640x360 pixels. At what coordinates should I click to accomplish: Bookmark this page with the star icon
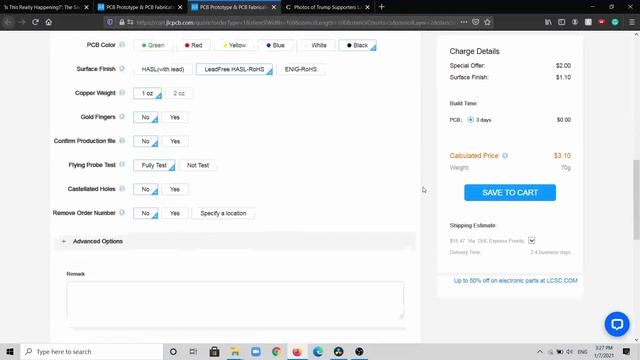pos(487,22)
